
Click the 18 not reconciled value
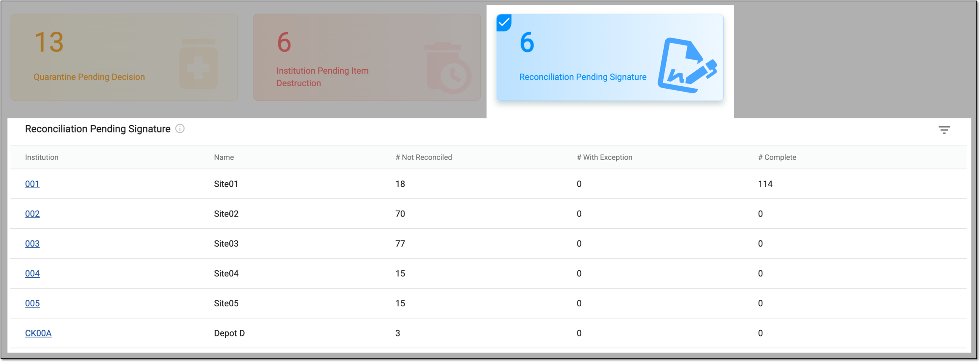(x=400, y=184)
